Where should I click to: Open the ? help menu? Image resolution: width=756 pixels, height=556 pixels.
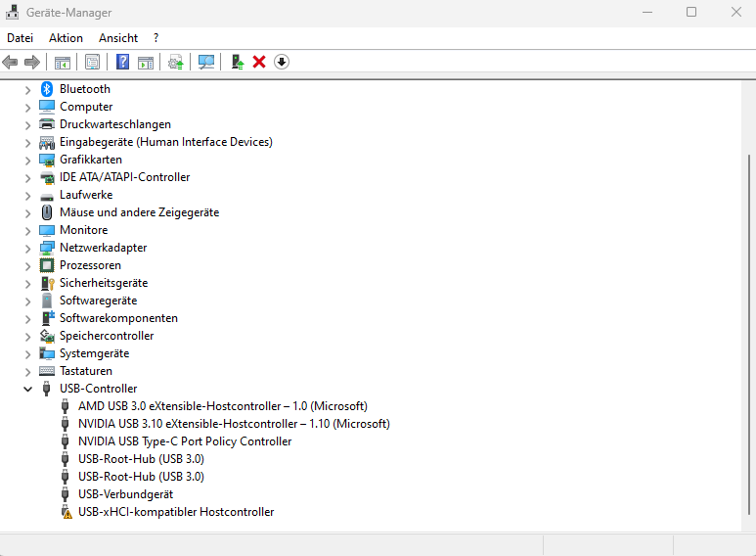[156, 38]
